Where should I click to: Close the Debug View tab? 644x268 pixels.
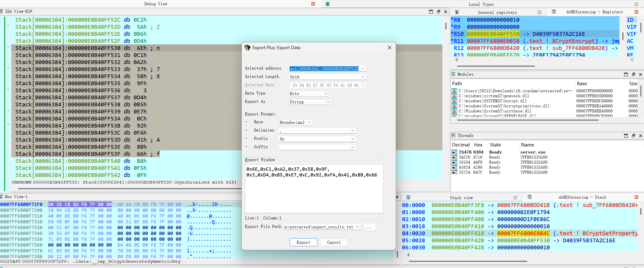(313, 4)
